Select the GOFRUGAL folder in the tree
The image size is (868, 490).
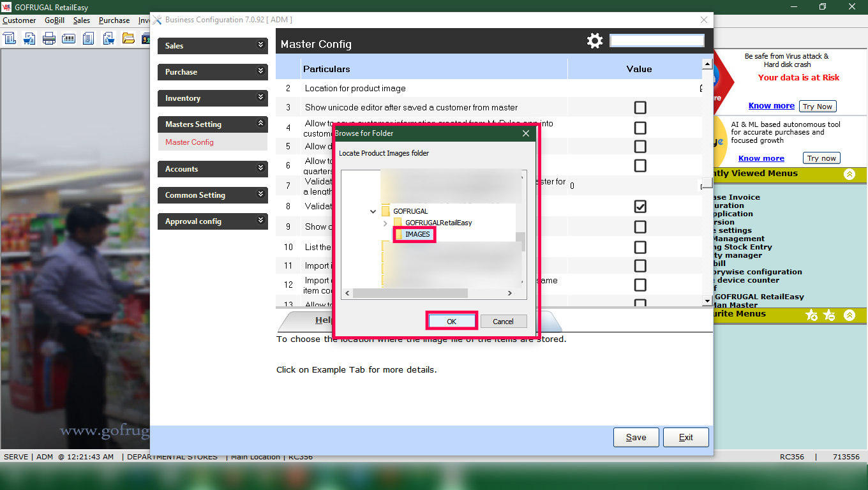[x=410, y=211]
